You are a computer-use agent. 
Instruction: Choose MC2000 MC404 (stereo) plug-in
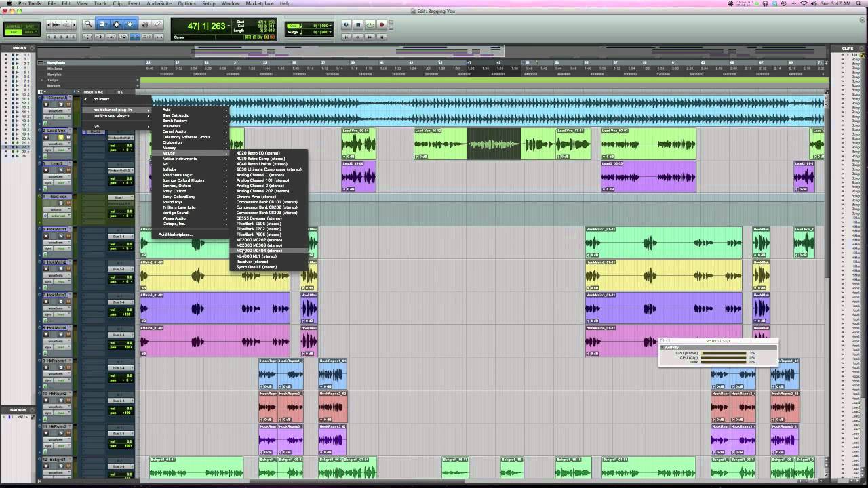tap(270, 251)
